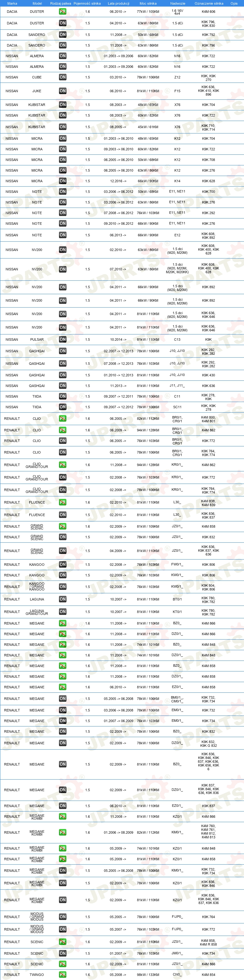Click the ON icon in Nissan Tiida C11 row
The width and height of the screenshot is (244, 980).
(63, 396)
